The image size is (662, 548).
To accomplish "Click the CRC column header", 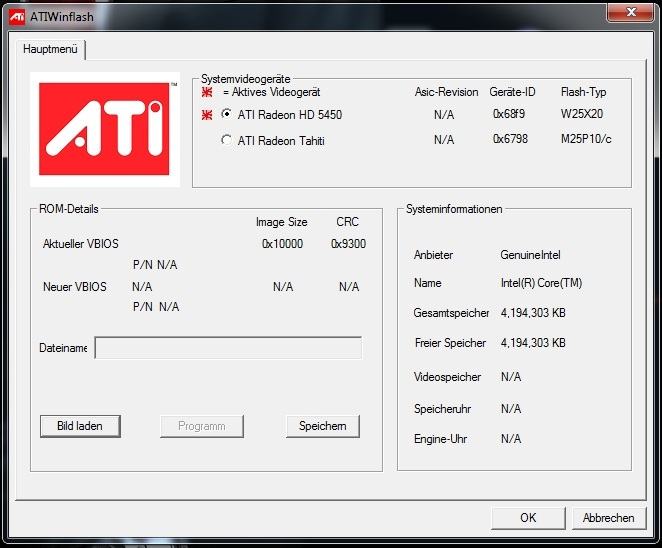I will click(347, 222).
